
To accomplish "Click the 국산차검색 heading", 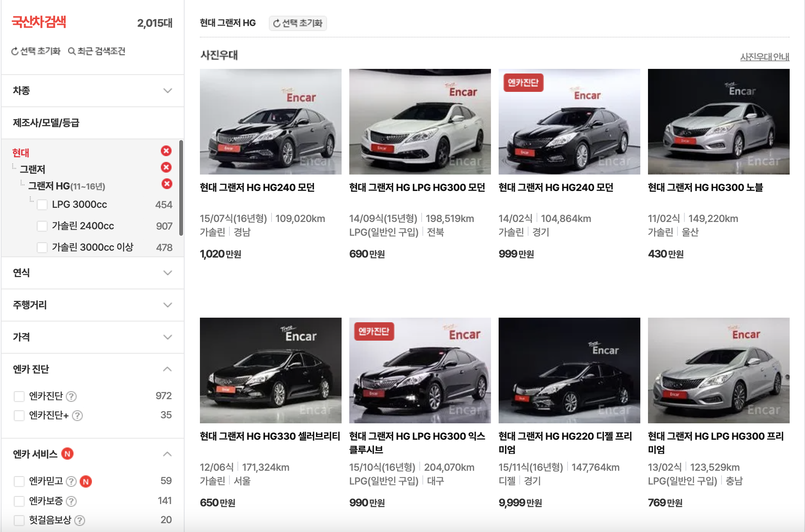I will tap(39, 22).
